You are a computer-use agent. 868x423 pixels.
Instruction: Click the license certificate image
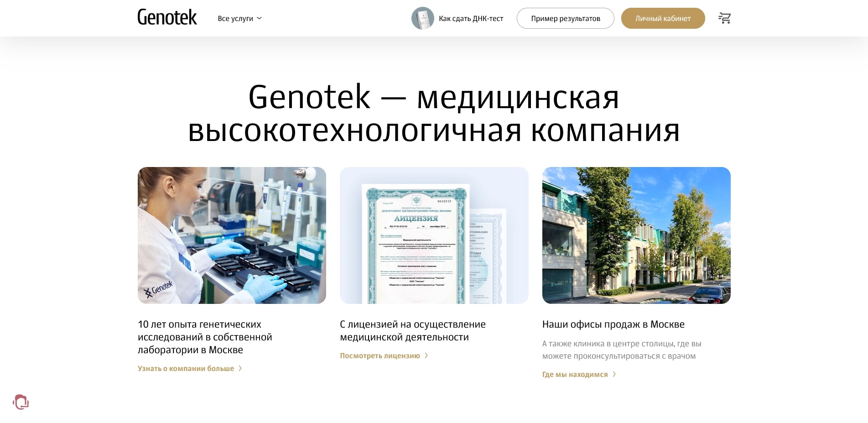434,235
